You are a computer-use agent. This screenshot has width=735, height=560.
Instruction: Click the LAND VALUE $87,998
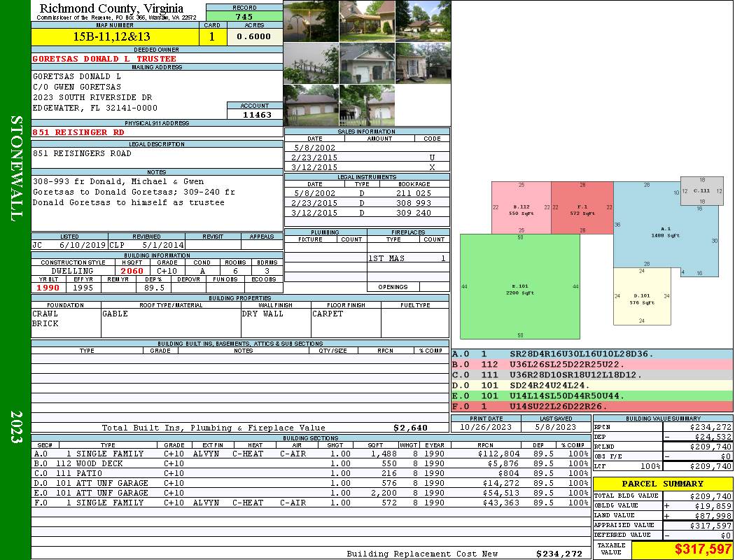[x=713, y=516]
